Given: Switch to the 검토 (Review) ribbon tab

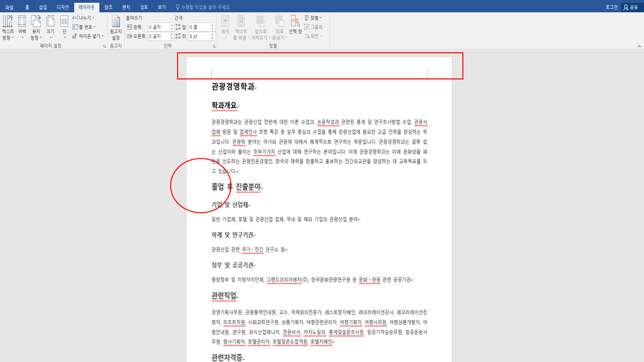Looking at the screenshot, I should pos(144,7).
